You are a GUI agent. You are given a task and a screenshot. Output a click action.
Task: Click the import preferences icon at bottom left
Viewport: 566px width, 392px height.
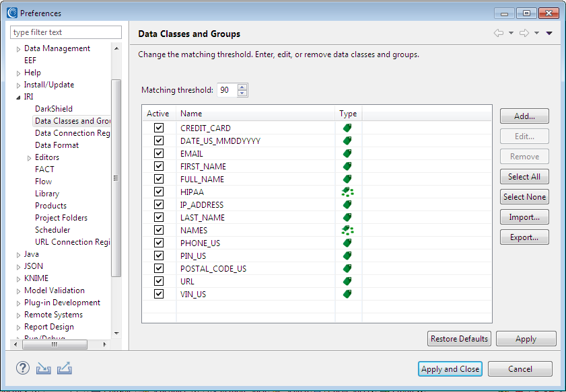pos(43,368)
